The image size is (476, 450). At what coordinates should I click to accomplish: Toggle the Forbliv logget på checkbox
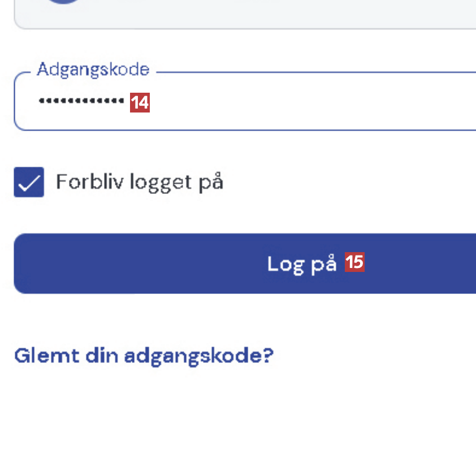29,182
